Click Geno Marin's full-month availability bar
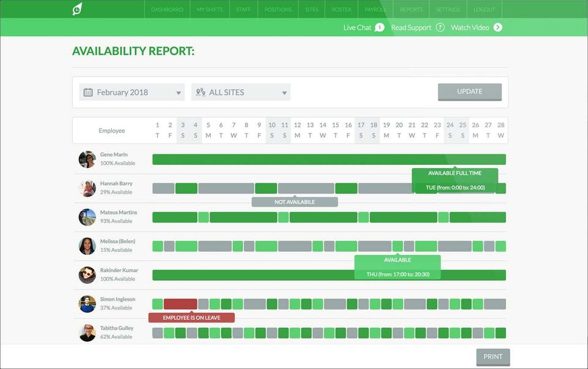 [x=329, y=159]
